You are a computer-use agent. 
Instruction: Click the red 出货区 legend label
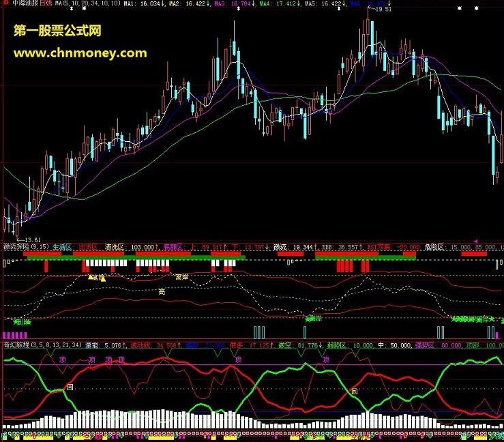coord(88,247)
